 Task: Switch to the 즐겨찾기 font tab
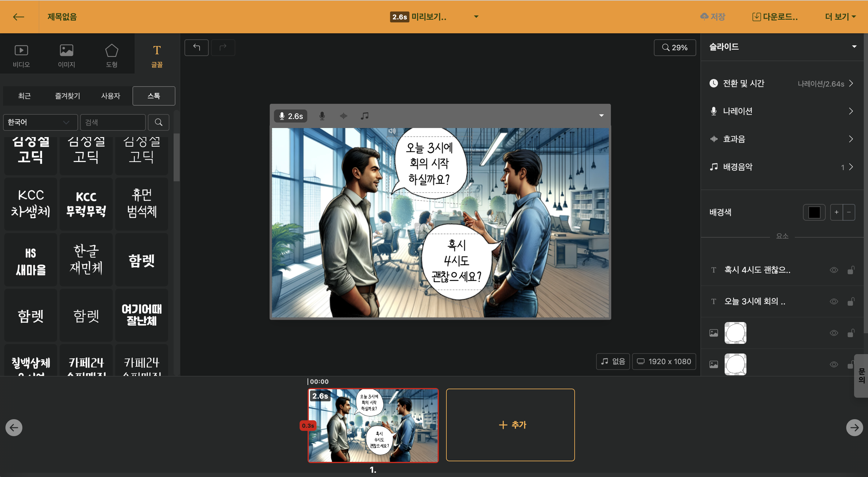tap(67, 96)
